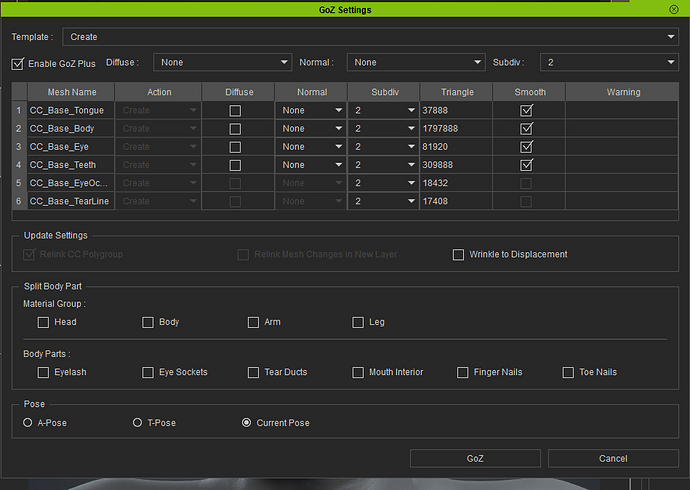The image size is (690, 490).
Task: Check the Head material group
Action: coord(43,322)
